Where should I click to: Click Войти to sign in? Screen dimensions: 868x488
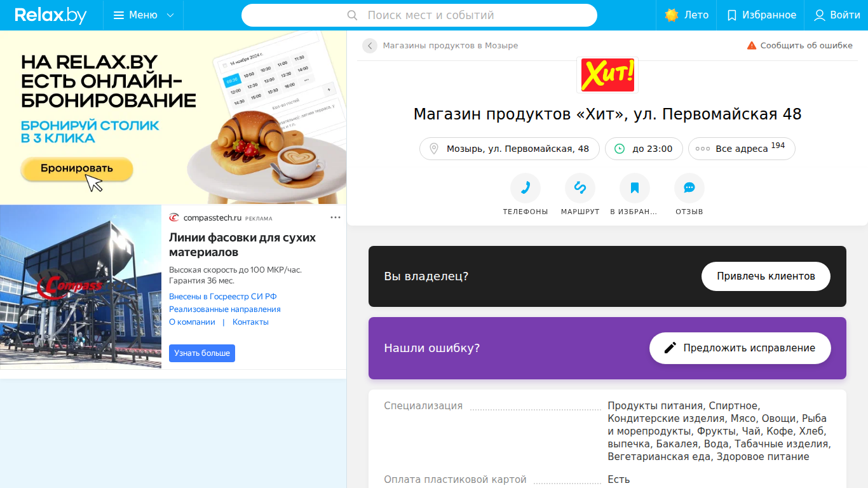tap(837, 15)
